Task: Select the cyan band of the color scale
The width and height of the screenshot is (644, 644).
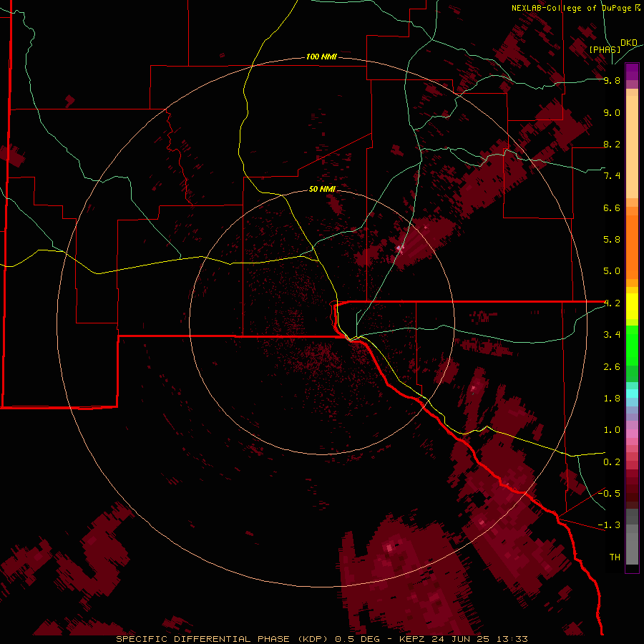Action: 632,394
